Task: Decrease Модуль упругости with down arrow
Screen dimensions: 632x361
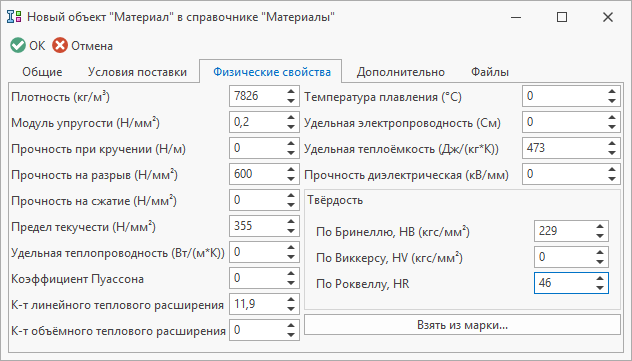Action: coord(291,127)
